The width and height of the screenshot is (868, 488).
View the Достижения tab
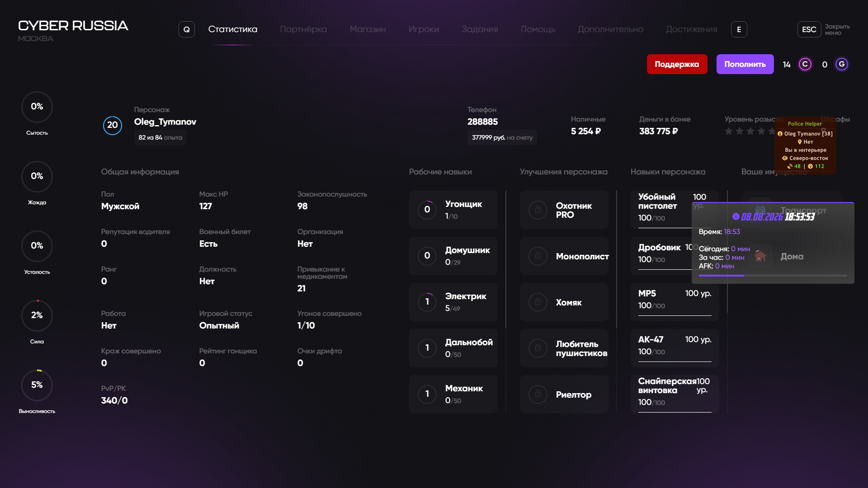click(691, 29)
